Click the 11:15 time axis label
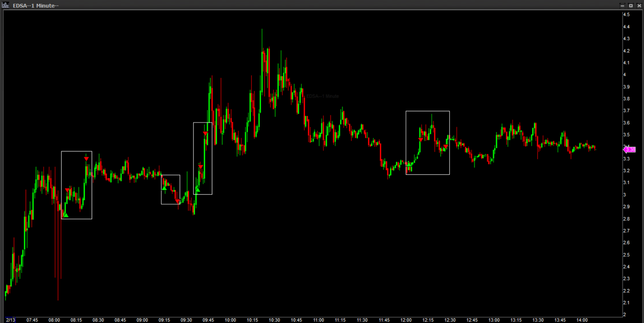 (x=340, y=320)
